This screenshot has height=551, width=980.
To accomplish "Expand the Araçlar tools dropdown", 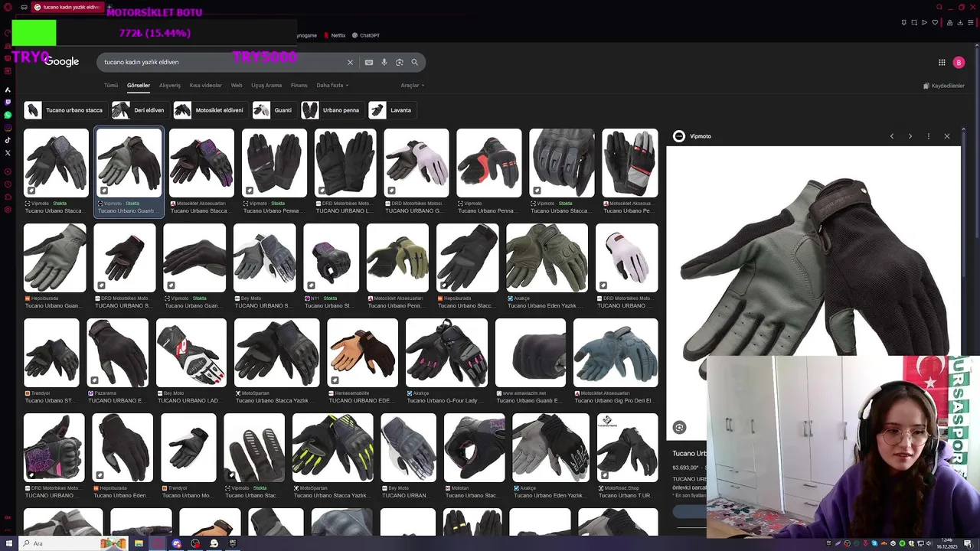I will 412,86.
